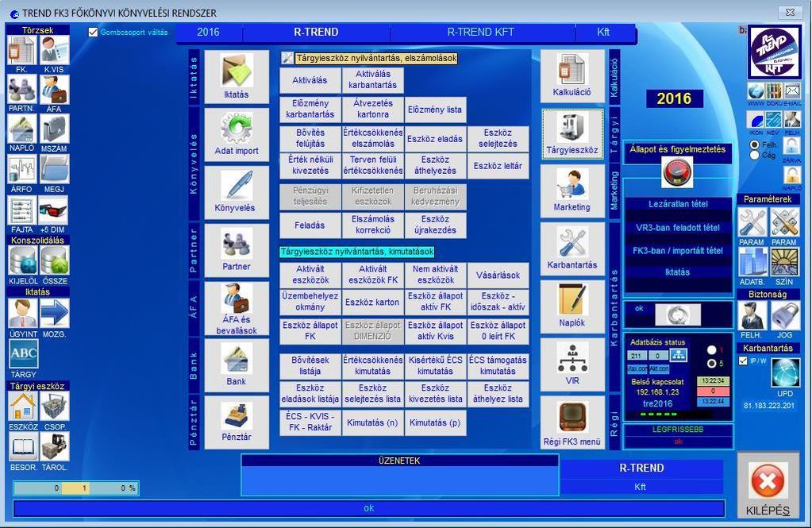This screenshot has height=528, width=812.
Task: Open the WWW globe icon
Action: coord(756,92)
